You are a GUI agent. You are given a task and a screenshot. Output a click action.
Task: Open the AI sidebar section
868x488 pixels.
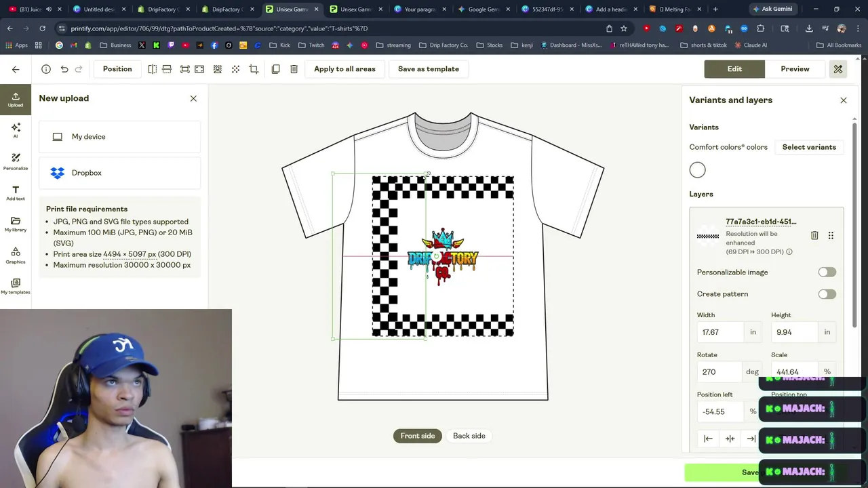pos(16,130)
